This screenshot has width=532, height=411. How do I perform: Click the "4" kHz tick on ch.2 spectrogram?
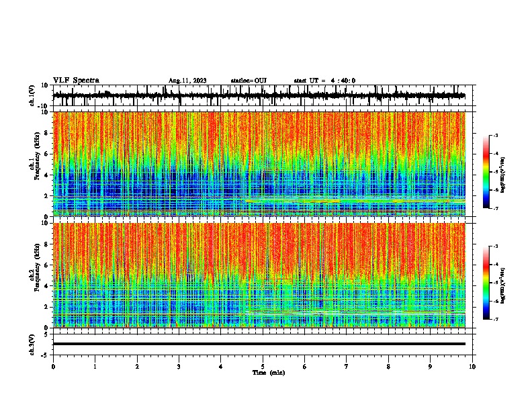pyautogui.click(x=47, y=286)
